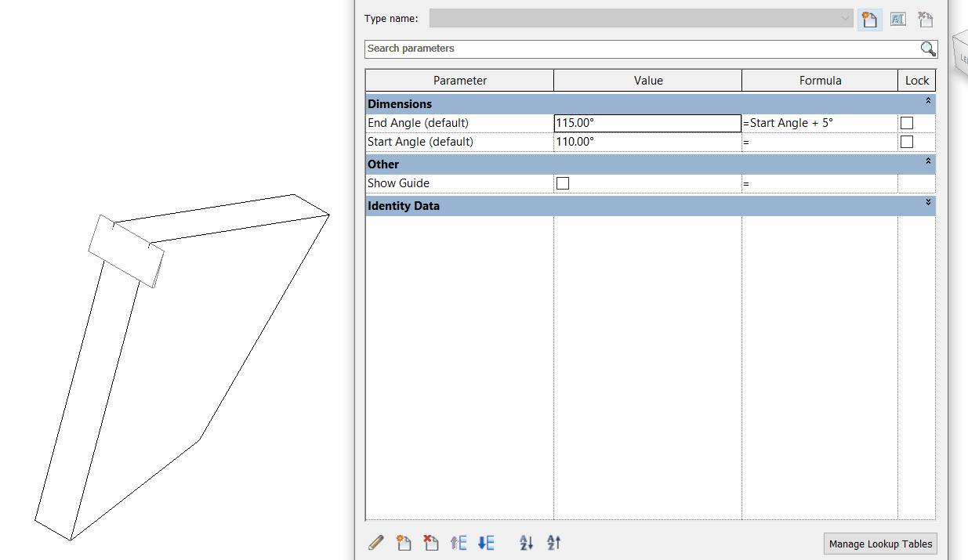Lock the Start Angle formula

pos(907,142)
